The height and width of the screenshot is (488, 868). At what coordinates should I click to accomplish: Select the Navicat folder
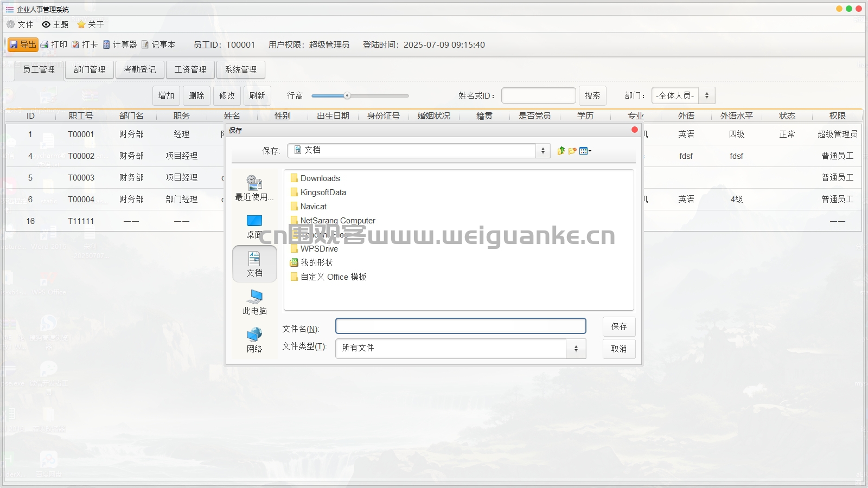308,207
